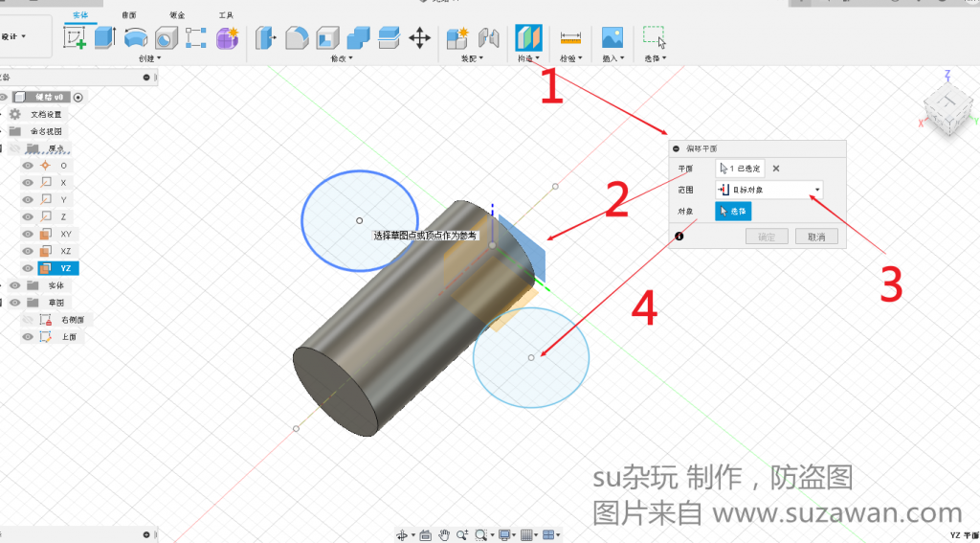The width and height of the screenshot is (980, 543).
Task: Click the Pan hand icon
Action: click(x=444, y=535)
